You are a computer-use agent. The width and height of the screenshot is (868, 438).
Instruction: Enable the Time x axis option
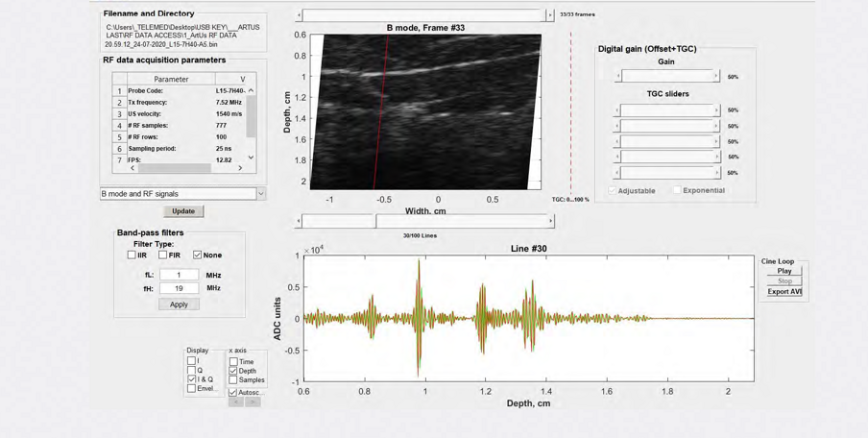(x=233, y=361)
